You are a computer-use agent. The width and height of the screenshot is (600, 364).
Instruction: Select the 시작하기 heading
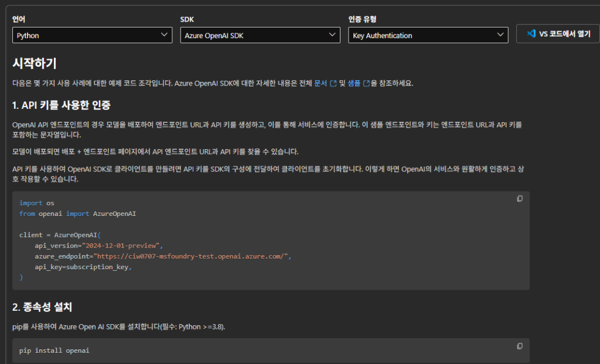(x=35, y=63)
